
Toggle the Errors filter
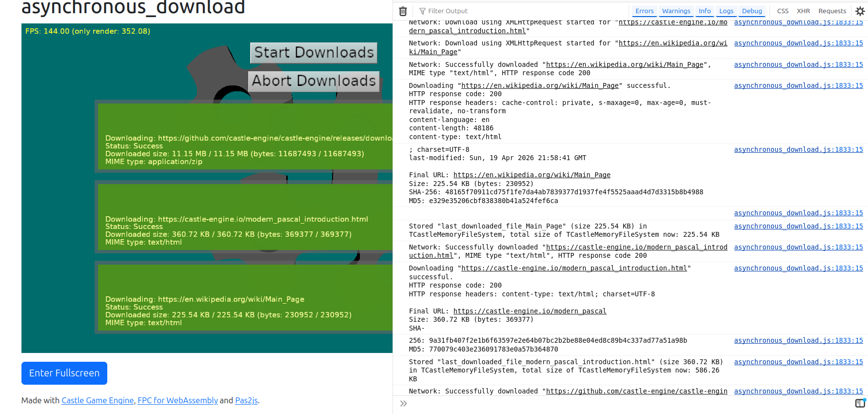644,11
